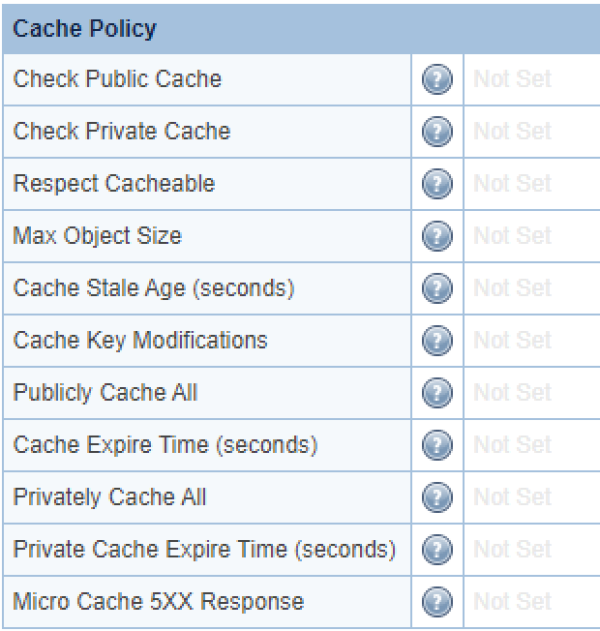Show help for Respect Cacheable
This screenshot has height=631, width=600.
click(437, 184)
